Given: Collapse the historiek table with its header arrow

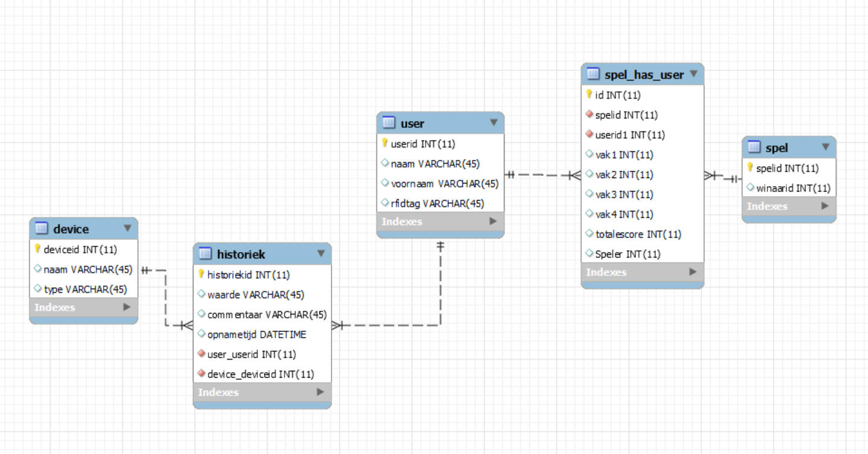Looking at the screenshot, I should coord(321,253).
